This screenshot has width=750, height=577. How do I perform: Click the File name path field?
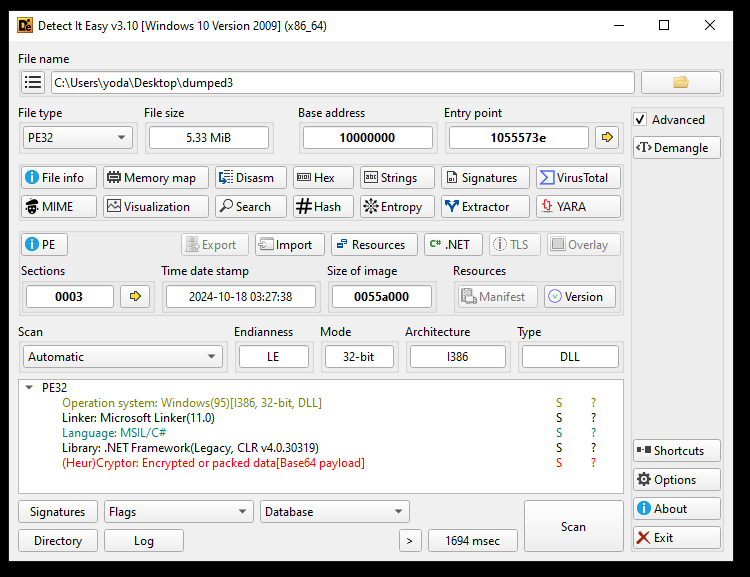click(x=342, y=83)
